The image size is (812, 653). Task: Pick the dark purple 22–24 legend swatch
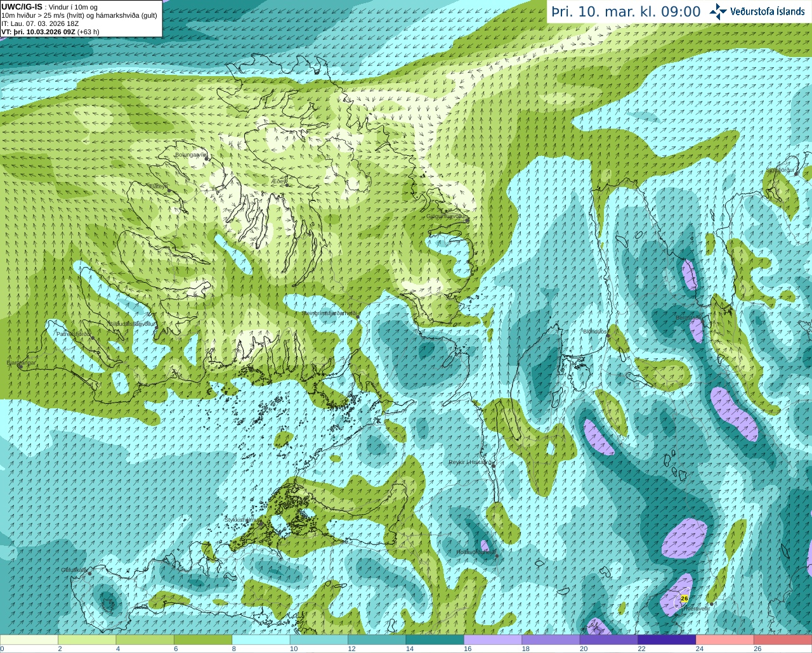click(x=667, y=640)
